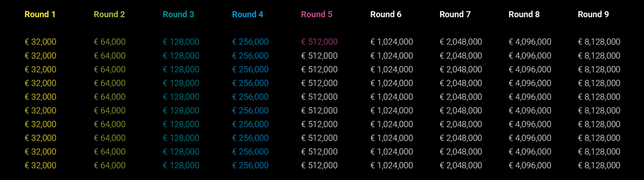Click the pink Round 5 heading
The height and width of the screenshot is (180, 644).
click(x=317, y=14)
